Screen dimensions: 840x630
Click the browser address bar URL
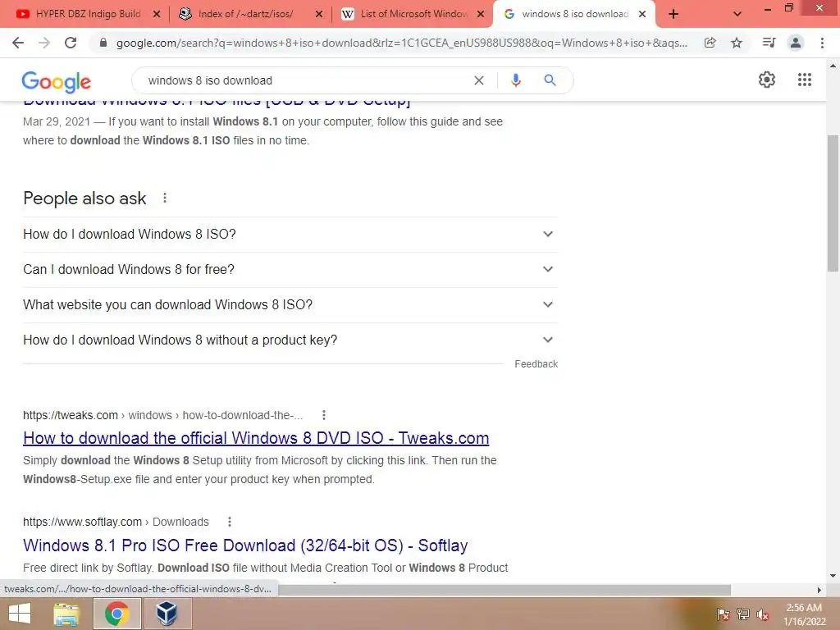(x=402, y=43)
